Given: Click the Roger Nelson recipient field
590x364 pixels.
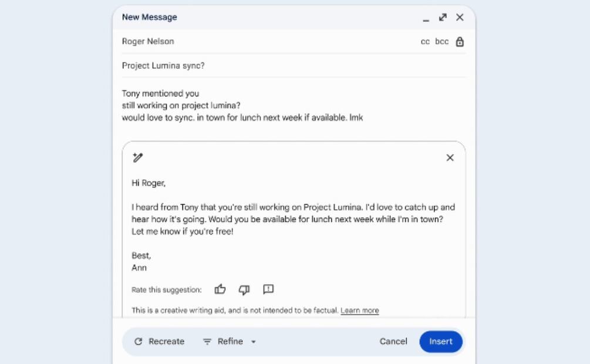Looking at the screenshot, I should click(148, 42).
